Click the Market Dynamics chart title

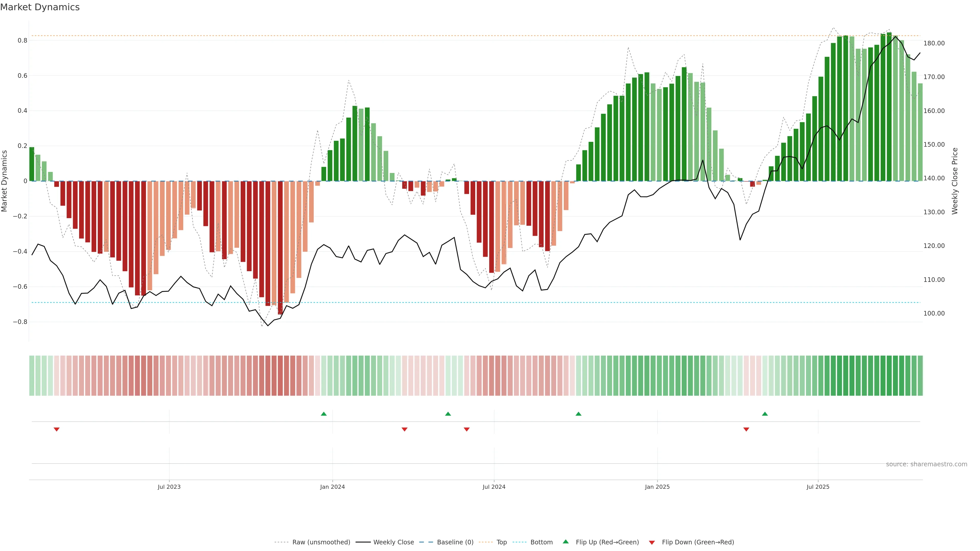(x=40, y=7)
